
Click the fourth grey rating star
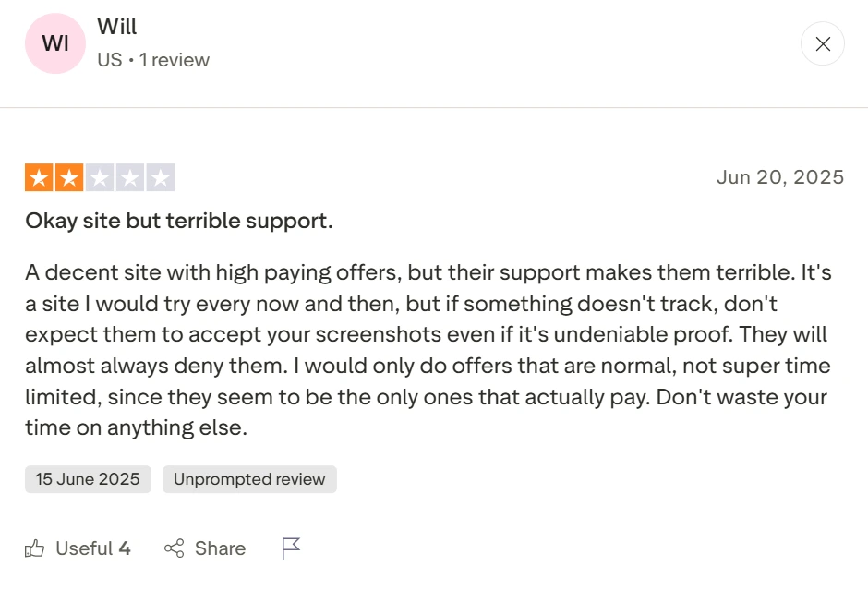[x=130, y=177]
